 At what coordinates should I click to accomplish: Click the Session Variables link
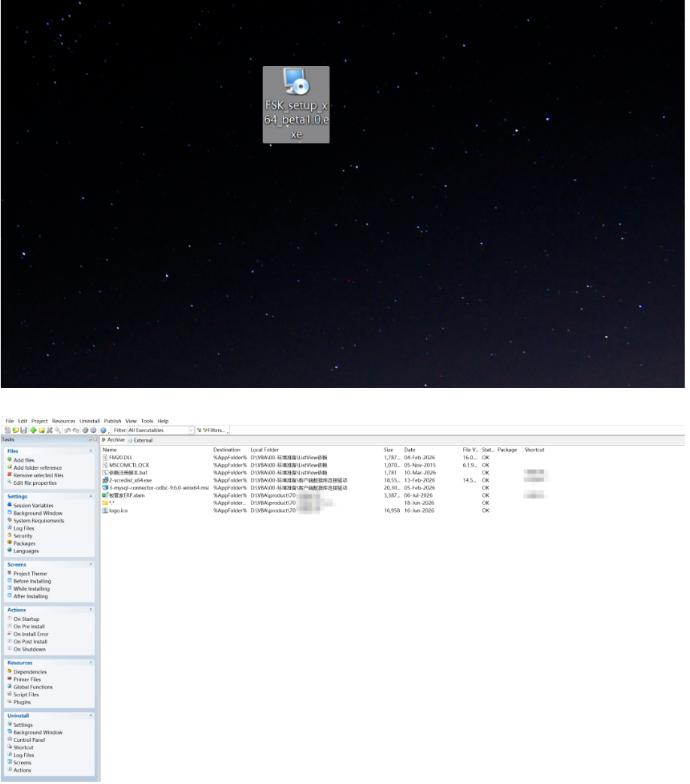click(33, 505)
